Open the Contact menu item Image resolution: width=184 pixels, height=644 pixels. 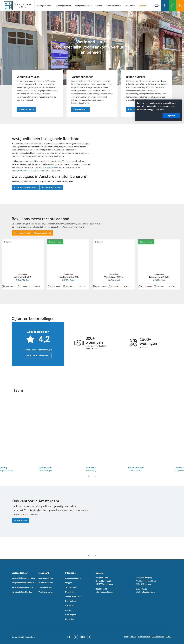point(142,6)
